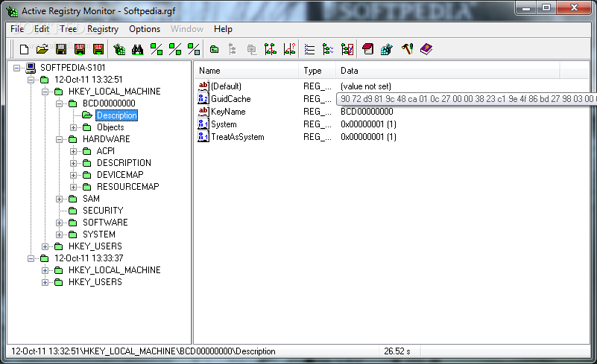
Task: Open the Options menu
Action: (x=145, y=29)
